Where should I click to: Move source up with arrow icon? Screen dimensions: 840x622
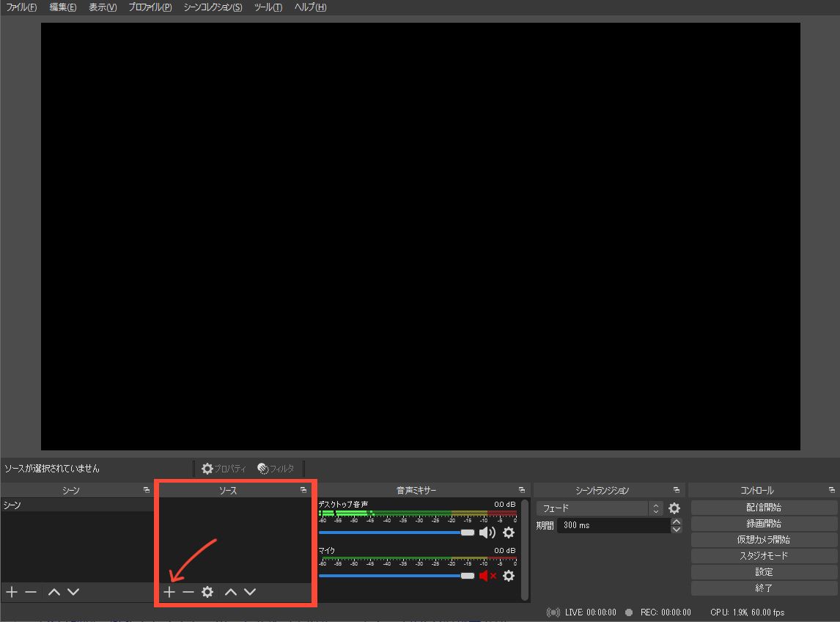(231, 592)
